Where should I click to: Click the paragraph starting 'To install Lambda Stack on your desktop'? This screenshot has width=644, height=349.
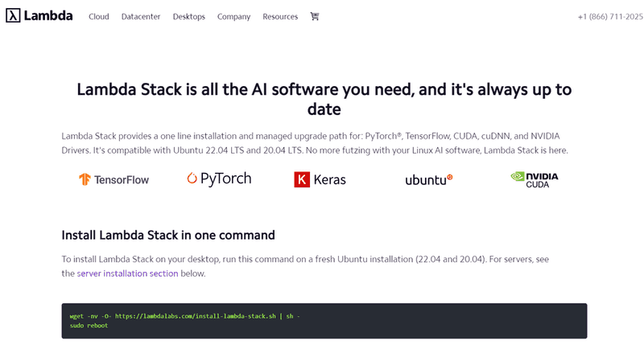[x=305, y=266]
